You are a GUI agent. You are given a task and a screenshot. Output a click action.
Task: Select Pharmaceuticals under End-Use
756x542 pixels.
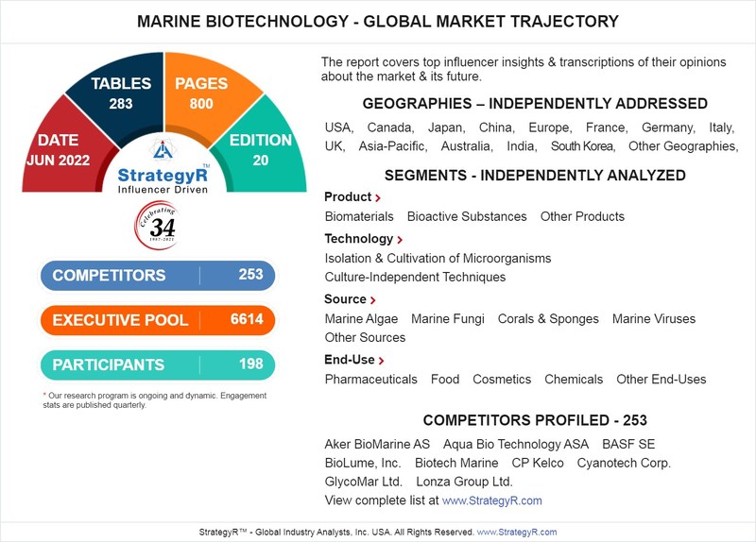click(x=370, y=380)
